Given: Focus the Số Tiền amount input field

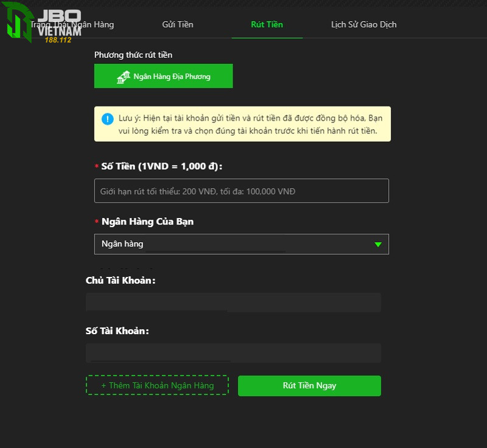Looking at the screenshot, I should (241, 191).
